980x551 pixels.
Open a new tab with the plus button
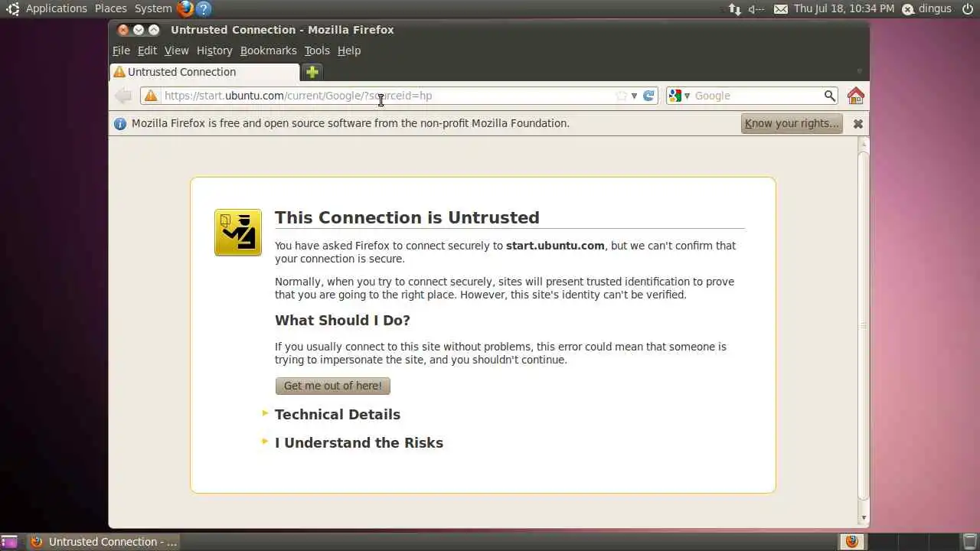312,72
